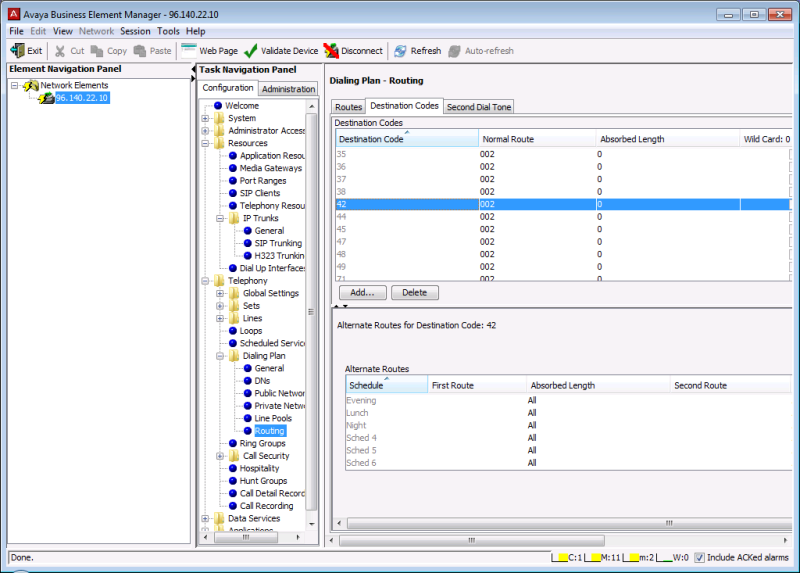Click the Refresh toolbar icon
This screenshot has width=800, height=573.
[400, 51]
